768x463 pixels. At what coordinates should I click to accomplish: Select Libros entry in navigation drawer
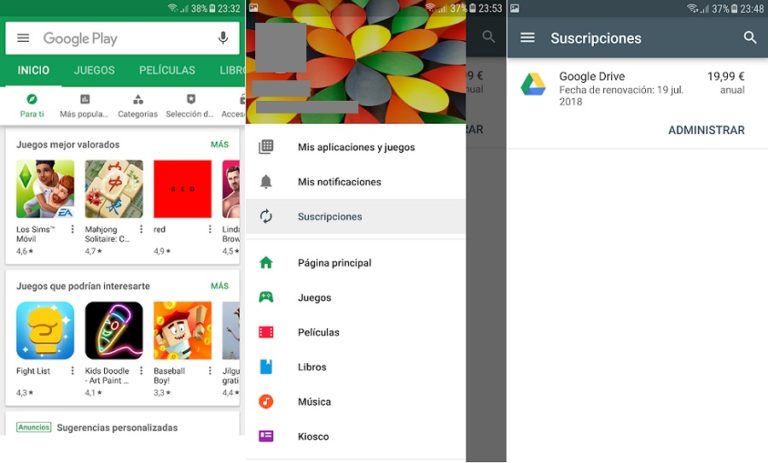pos(356,366)
